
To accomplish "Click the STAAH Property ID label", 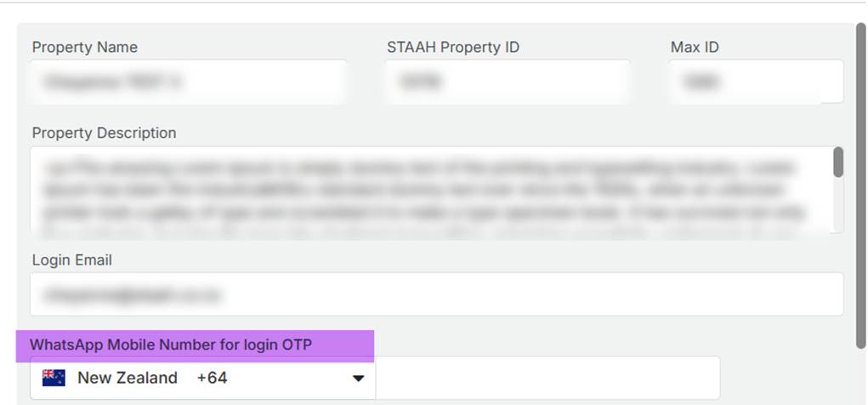I will coord(453,47).
